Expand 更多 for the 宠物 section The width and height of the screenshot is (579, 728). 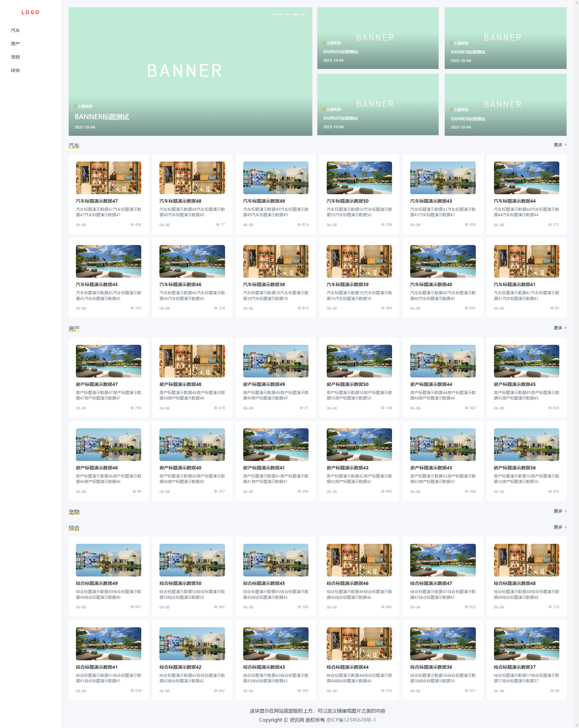[560, 511]
